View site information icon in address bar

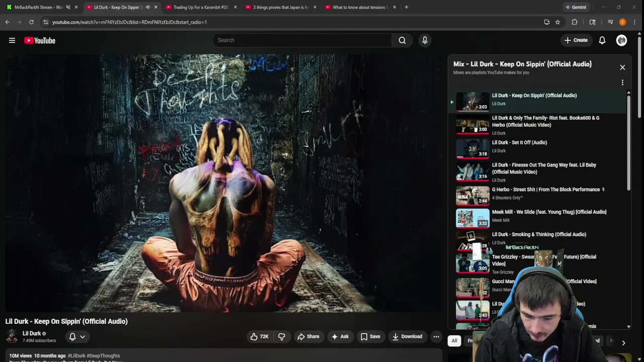click(46, 22)
